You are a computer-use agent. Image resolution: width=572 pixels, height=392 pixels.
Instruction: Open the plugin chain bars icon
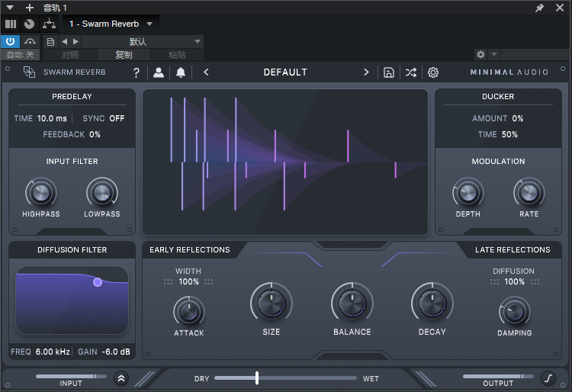pos(11,24)
